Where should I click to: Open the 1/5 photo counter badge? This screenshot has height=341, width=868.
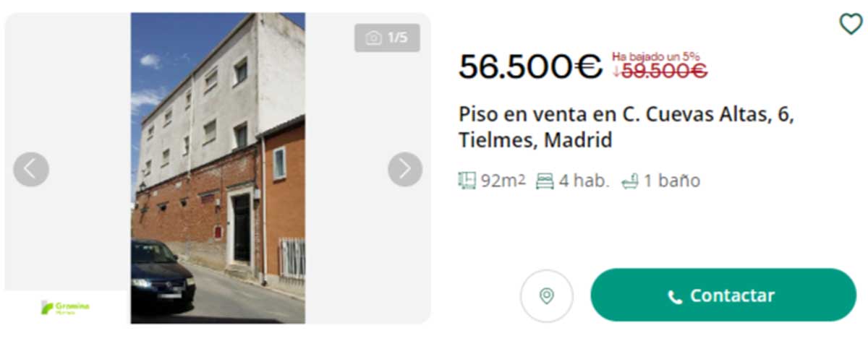click(x=387, y=38)
